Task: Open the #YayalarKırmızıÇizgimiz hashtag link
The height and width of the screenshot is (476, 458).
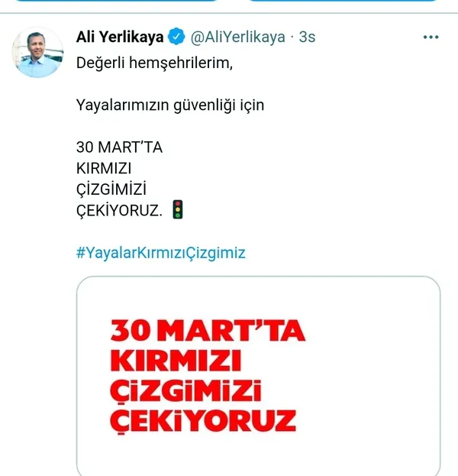Action: pos(161,253)
